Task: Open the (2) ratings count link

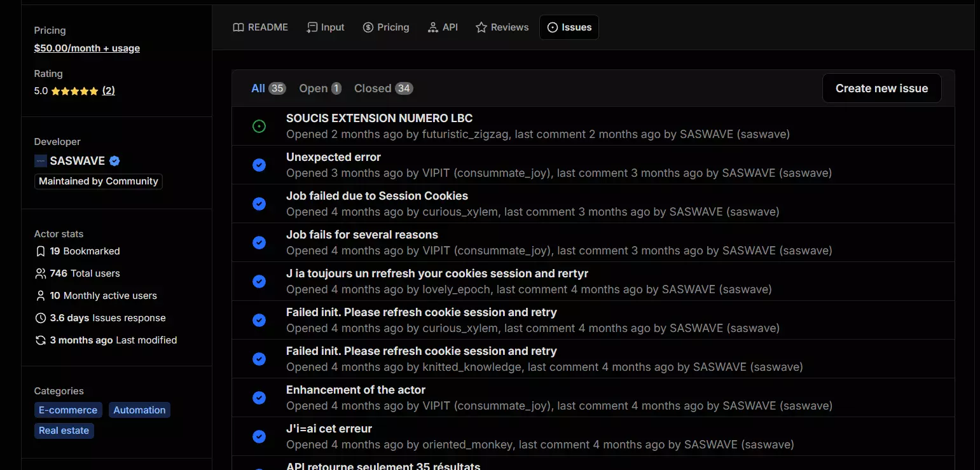Action: tap(109, 91)
